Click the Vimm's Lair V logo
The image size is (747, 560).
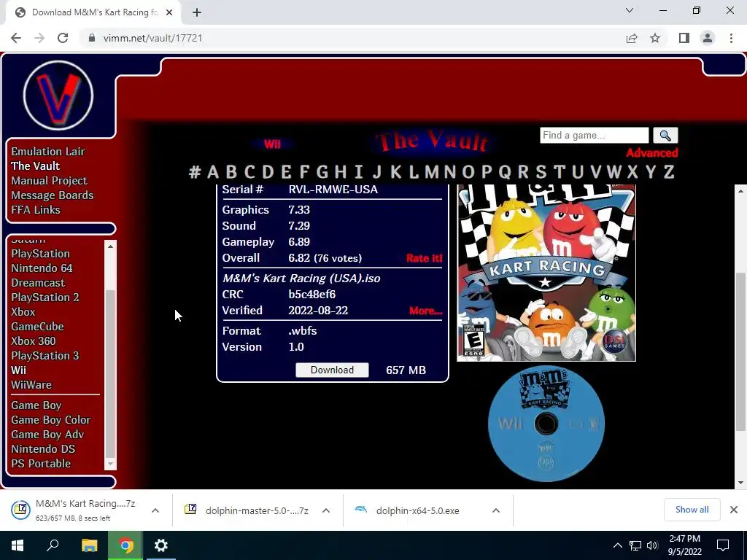[58, 96]
